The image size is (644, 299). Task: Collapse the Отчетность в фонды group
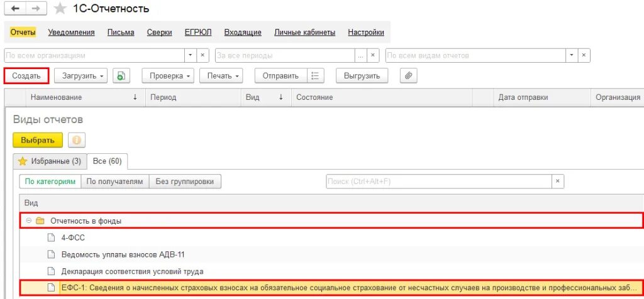pyautogui.click(x=29, y=221)
